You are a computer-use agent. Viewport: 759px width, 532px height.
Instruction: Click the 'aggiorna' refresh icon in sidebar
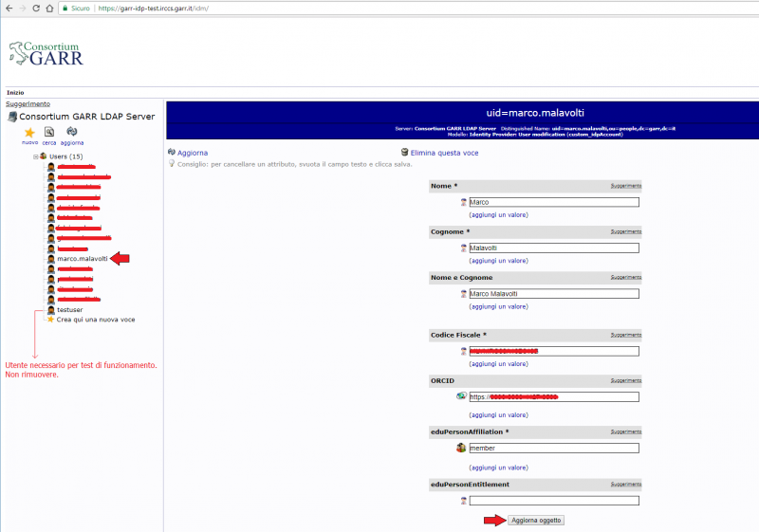[72, 133]
